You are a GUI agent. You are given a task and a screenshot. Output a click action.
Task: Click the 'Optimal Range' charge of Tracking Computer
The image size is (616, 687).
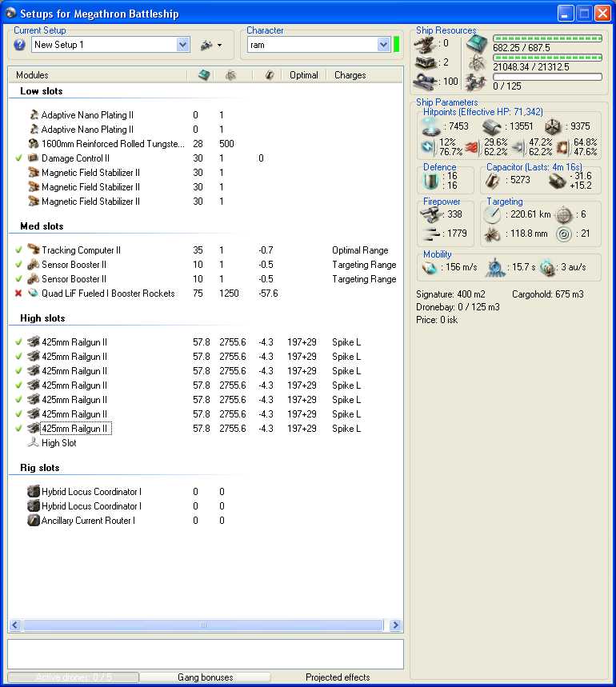click(360, 250)
